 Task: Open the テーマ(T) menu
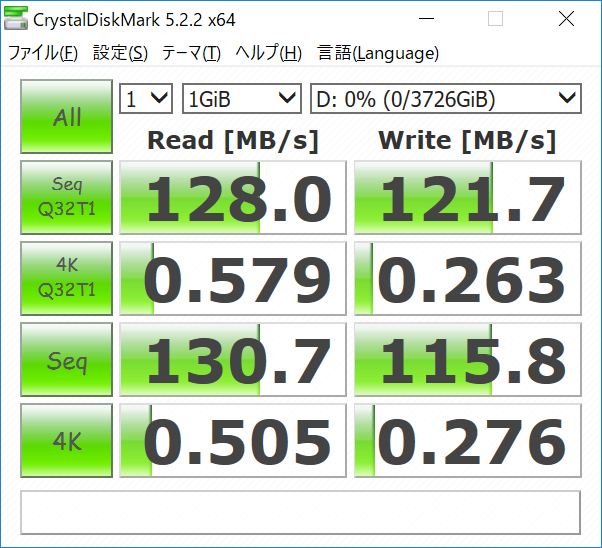pyautogui.click(x=191, y=53)
